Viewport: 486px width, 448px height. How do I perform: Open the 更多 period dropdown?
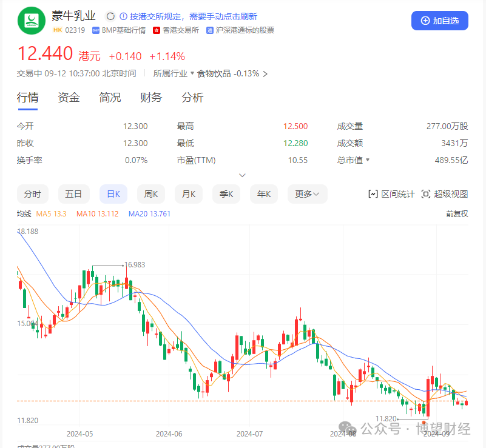(x=307, y=194)
